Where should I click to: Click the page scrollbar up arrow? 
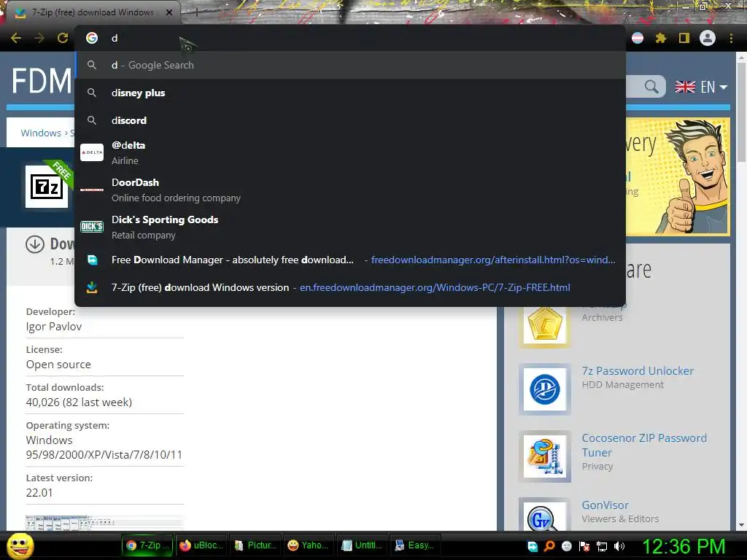(741, 58)
